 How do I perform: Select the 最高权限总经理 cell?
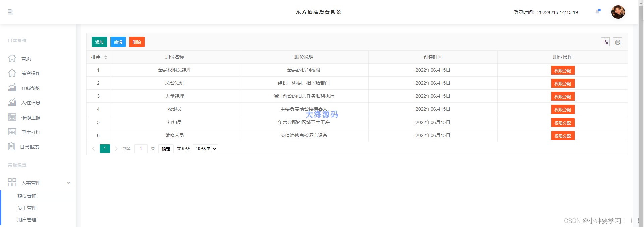(x=175, y=70)
